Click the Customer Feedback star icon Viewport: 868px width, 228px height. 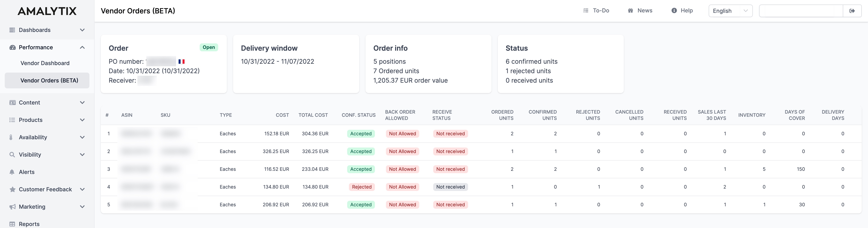tap(12, 189)
